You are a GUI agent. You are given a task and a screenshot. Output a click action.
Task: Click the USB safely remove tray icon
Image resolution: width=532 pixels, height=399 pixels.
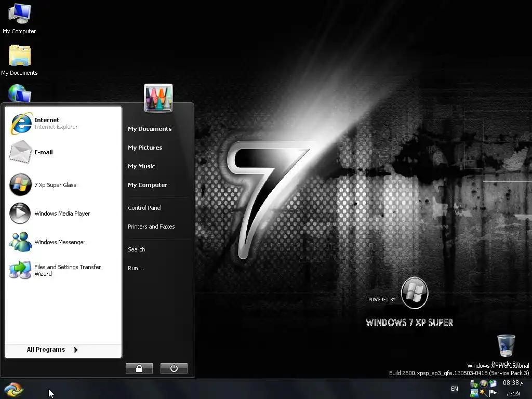click(x=474, y=384)
